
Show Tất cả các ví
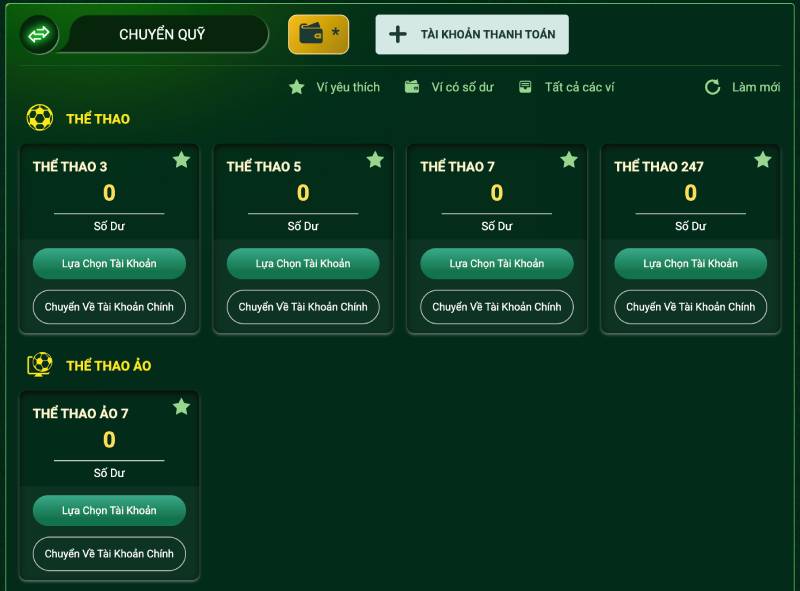[566, 87]
